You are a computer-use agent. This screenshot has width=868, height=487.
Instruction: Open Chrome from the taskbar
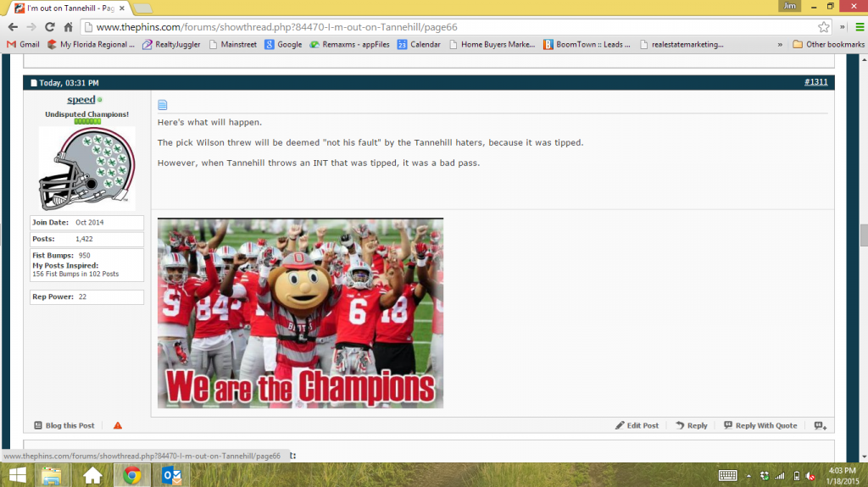131,475
